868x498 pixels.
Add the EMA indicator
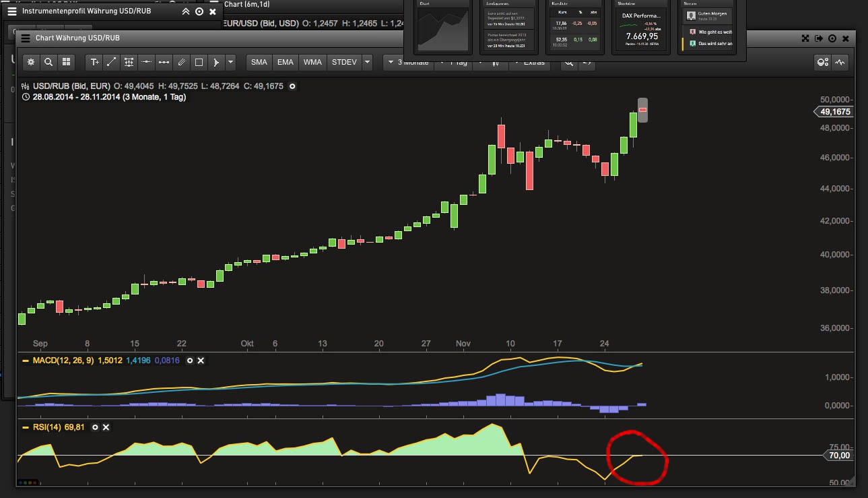pyautogui.click(x=286, y=62)
